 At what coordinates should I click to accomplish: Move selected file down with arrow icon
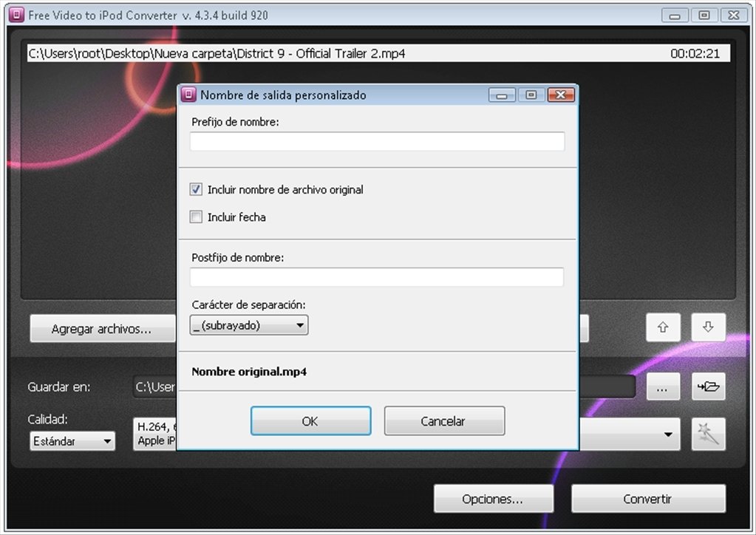pos(708,327)
